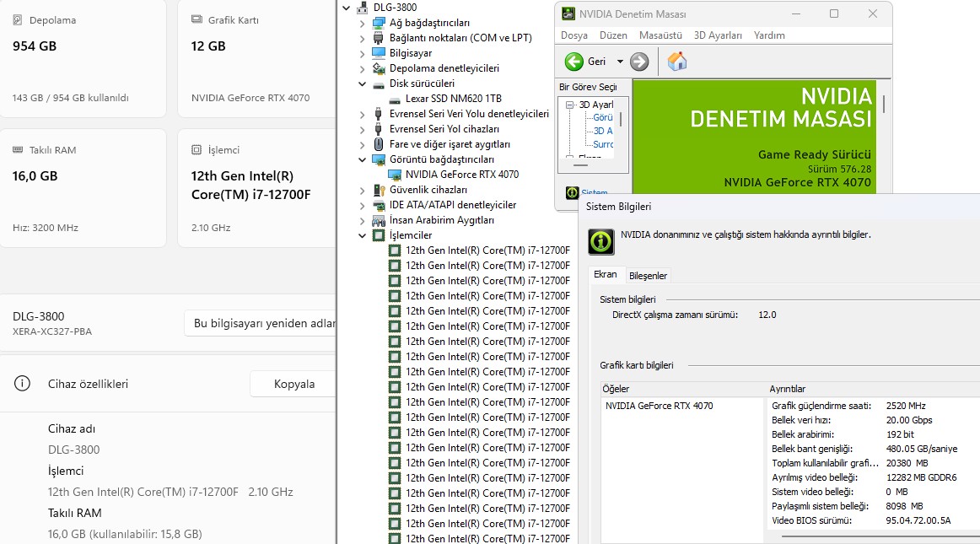This screenshot has height=544, width=980.
Task: Click the Güvenlik cihazları security icon
Action: click(x=379, y=190)
